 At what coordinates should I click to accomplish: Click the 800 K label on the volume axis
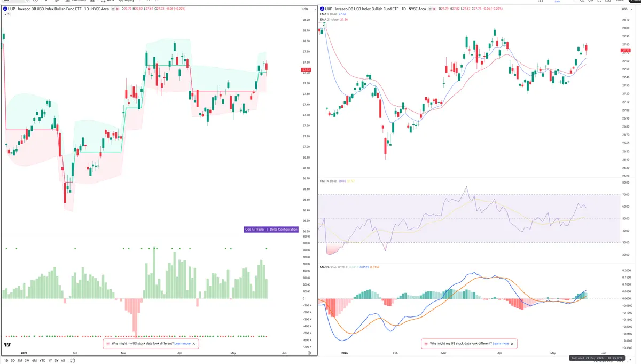[307, 243]
